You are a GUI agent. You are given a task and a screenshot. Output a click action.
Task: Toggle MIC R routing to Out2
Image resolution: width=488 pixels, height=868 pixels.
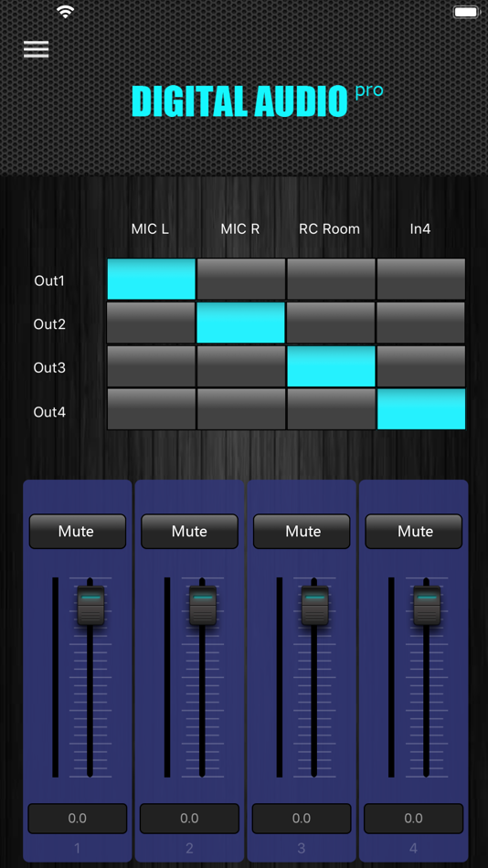point(241,323)
